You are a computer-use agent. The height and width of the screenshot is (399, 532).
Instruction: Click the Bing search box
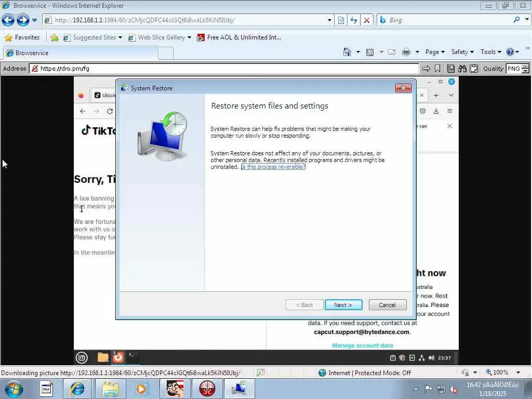click(448, 20)
